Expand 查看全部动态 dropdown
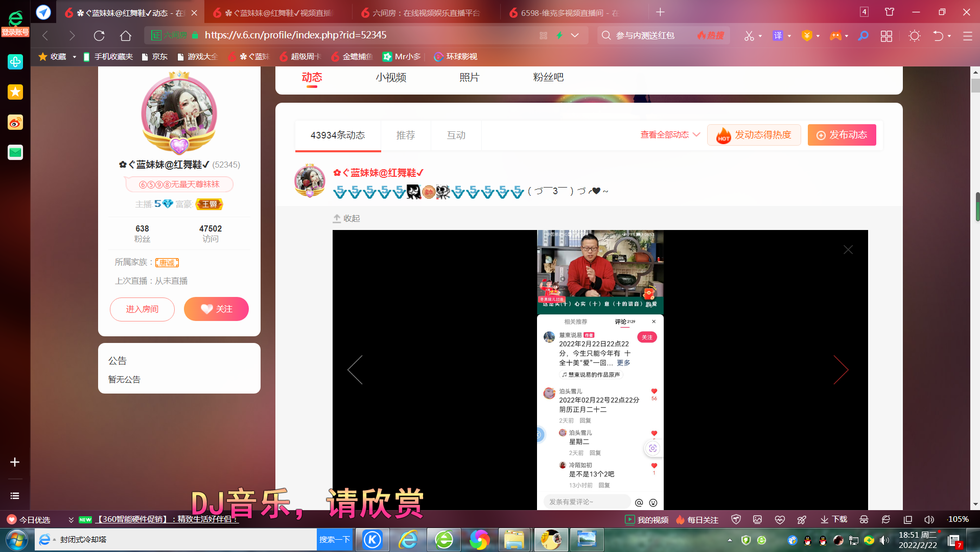 click(x=670, y=134)
